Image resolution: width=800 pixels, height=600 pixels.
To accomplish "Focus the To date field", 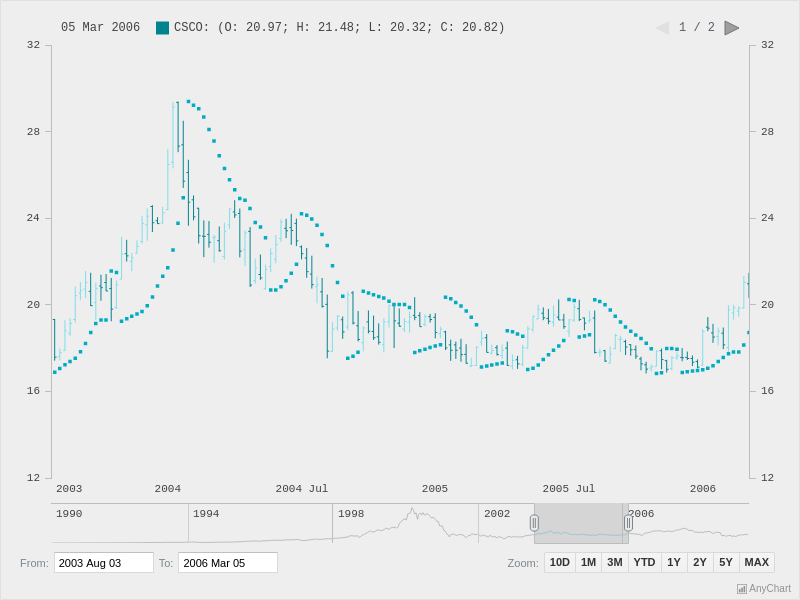I will pos(228,563).
